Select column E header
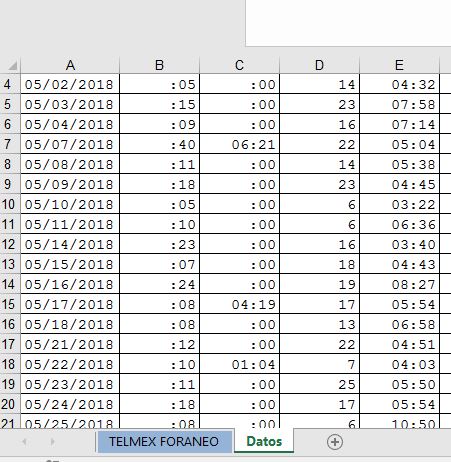 tap(399, 65)
